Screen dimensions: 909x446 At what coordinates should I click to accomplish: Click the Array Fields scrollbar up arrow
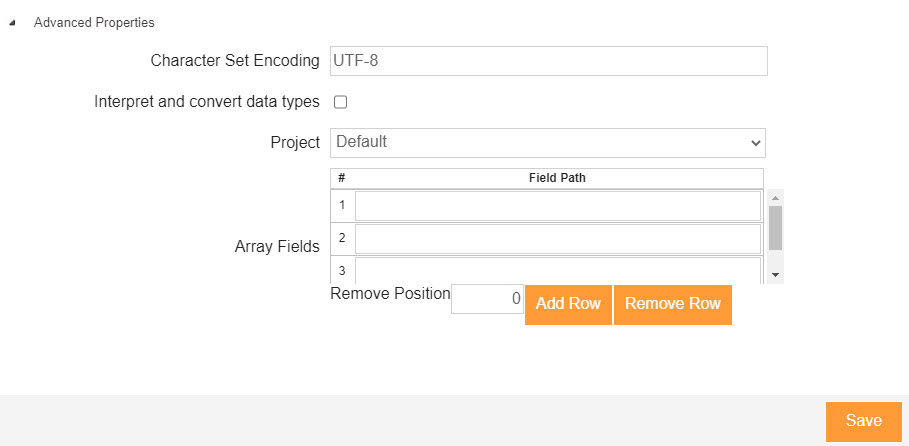776,197
